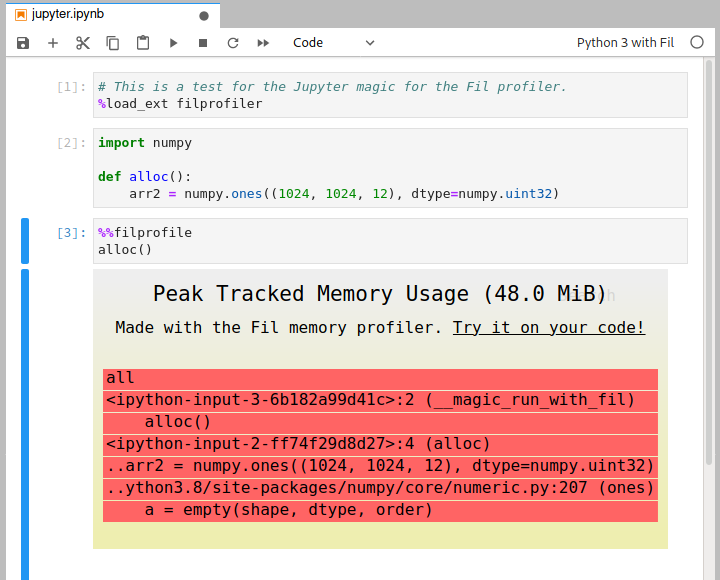Collapse the output area using blue bar

tap(25, 420)
